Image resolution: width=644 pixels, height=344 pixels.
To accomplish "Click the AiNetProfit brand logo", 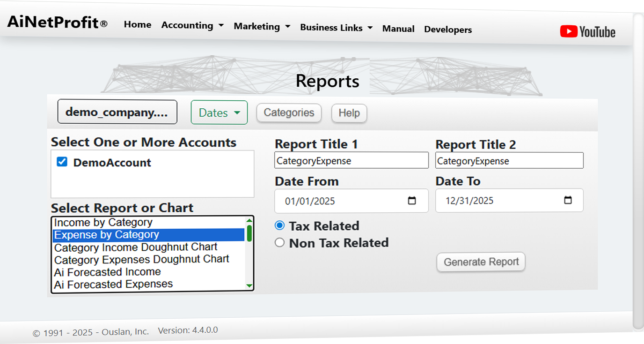I will (x=57, y=22).
